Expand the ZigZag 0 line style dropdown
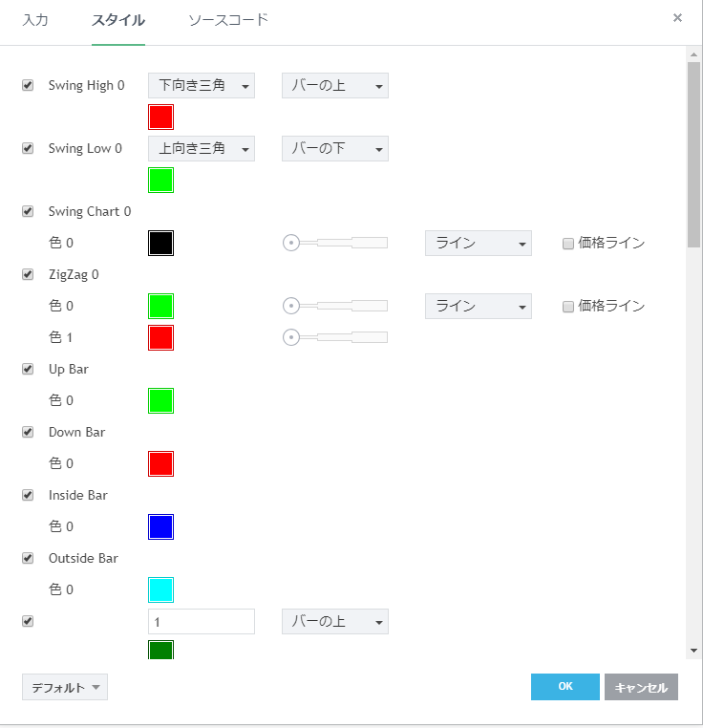Image resolution: width=703 pixels, height=728 pixels. point(479,306)
